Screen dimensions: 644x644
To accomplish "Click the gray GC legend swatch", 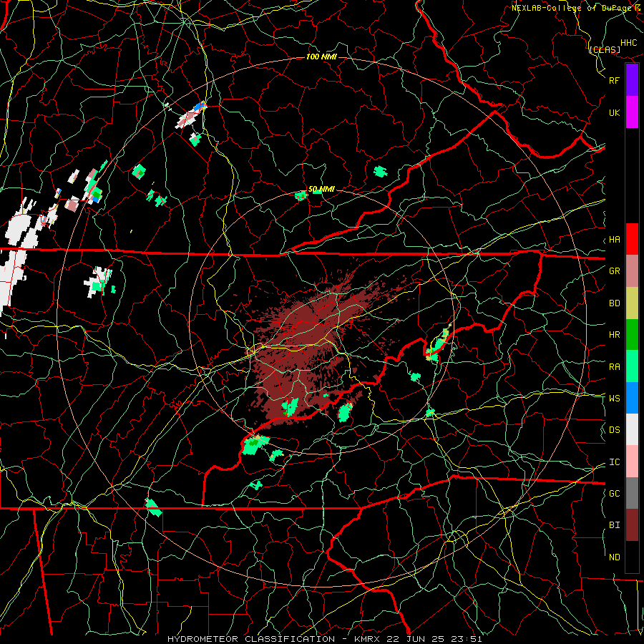I will click(632, 493).
